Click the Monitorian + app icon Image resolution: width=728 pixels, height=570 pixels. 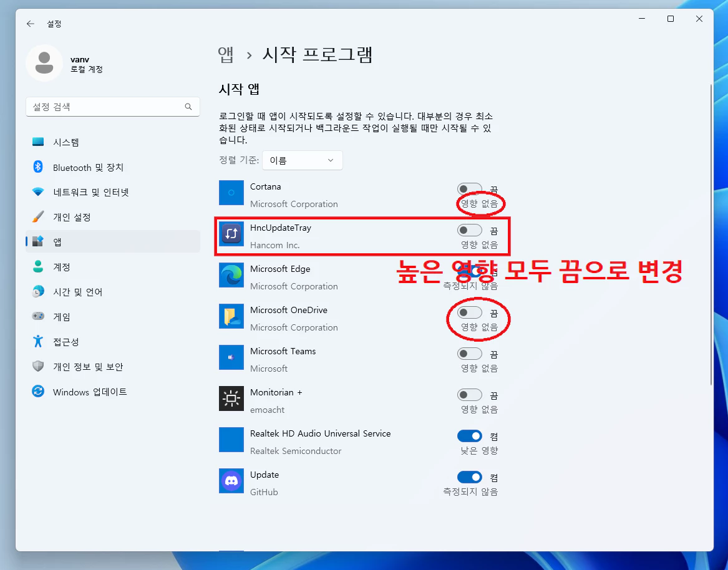coord(231,399)
